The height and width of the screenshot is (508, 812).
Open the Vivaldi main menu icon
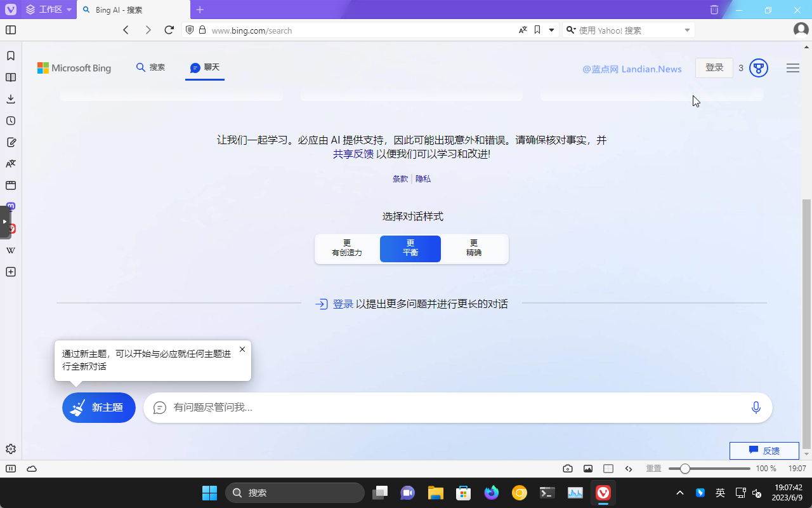pyautogui.click(x=11, y=10)
